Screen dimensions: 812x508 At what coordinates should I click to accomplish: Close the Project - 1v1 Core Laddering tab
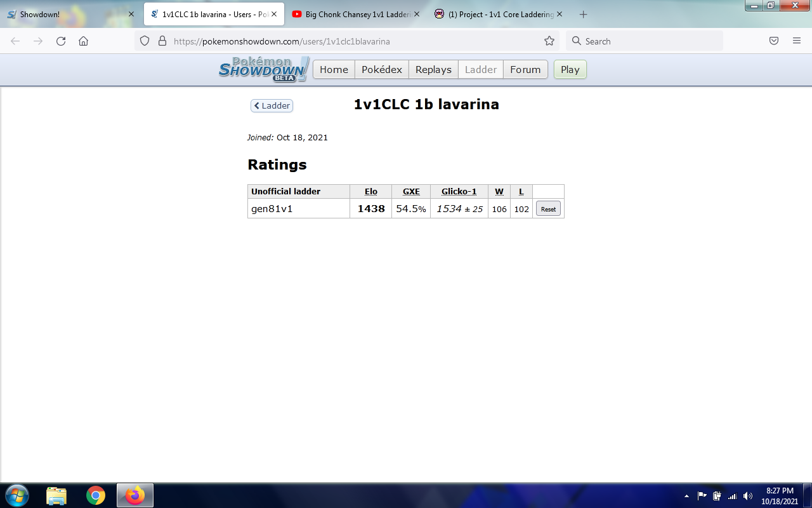tap(560, 14)
